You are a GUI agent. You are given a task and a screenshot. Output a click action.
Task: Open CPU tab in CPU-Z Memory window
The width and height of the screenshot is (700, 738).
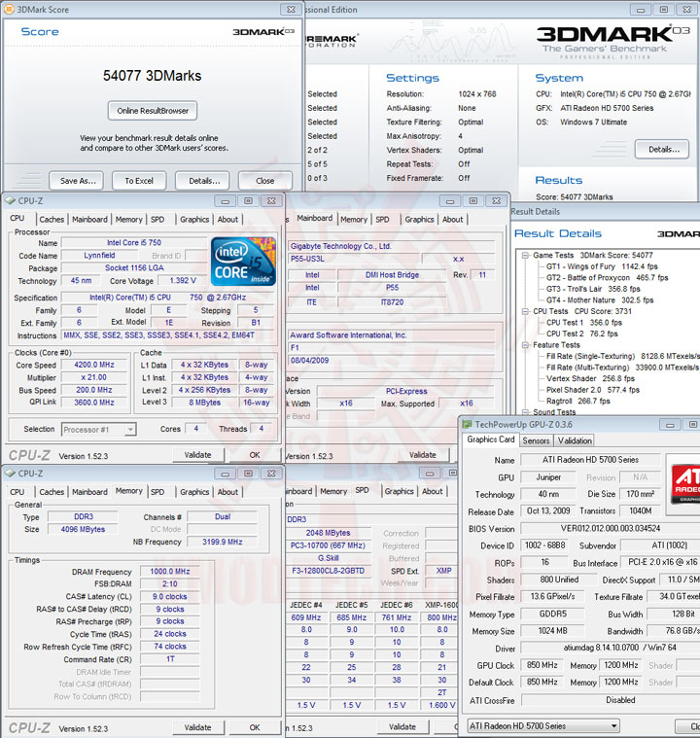[17, 492]
